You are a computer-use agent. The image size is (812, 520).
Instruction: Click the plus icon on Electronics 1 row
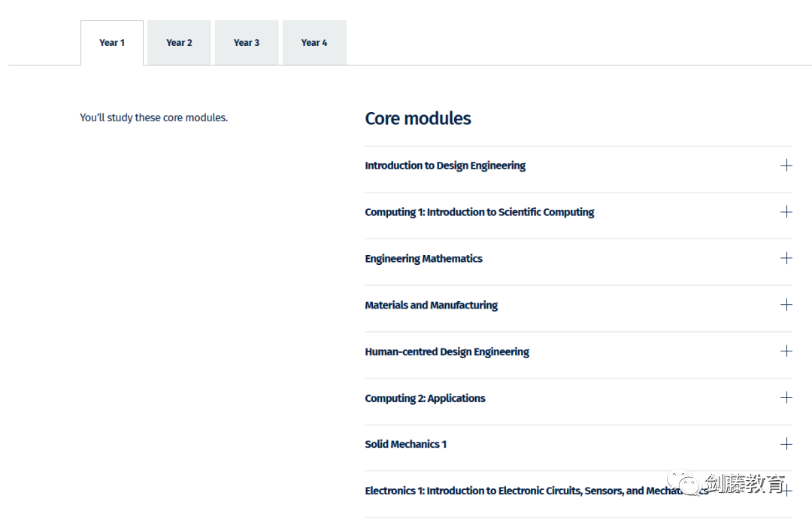point(786,491)
